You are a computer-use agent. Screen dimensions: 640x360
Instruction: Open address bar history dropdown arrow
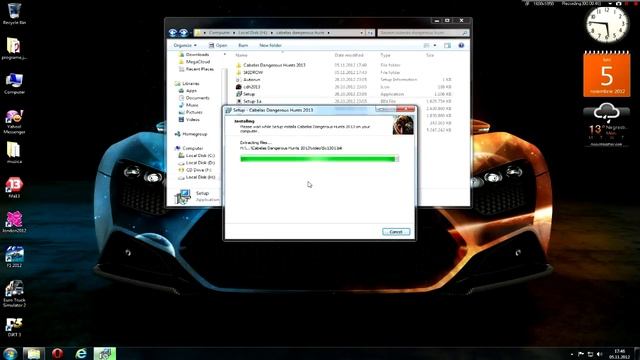point(362,33)
